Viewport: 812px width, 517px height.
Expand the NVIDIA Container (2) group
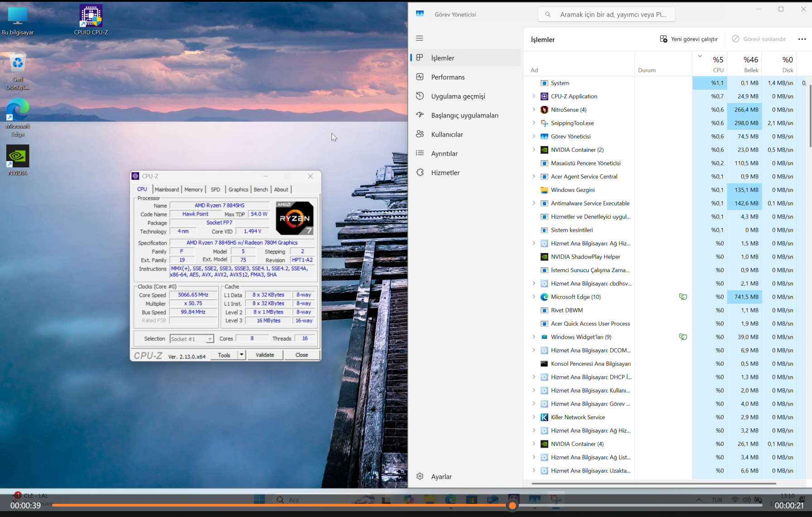[x=533, y=149]
